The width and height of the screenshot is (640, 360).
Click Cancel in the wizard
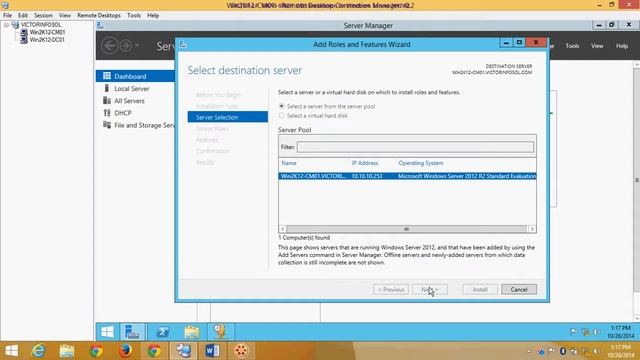(x=519, y=289)
